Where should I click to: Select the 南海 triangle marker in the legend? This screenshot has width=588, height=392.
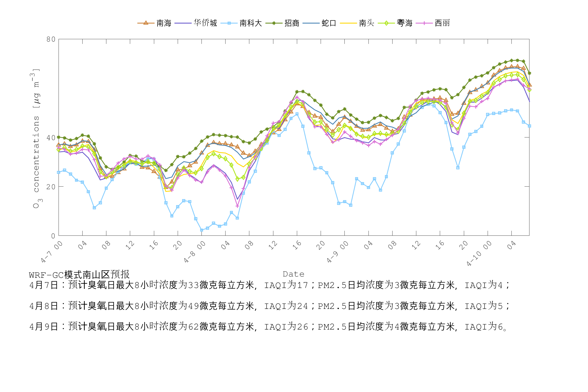[145, 23]
